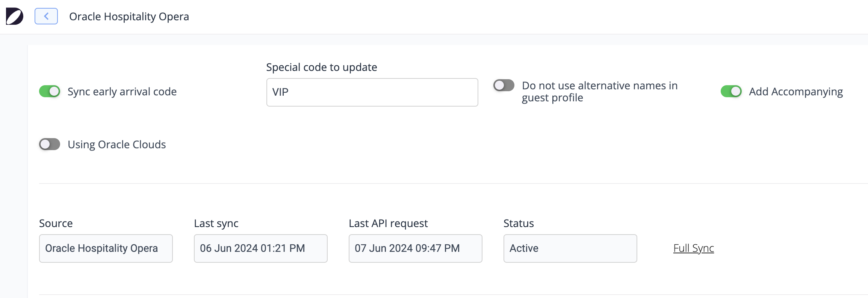
Task: Click the Oracle Hospitality Opera page title
Action: click(129, 17)
